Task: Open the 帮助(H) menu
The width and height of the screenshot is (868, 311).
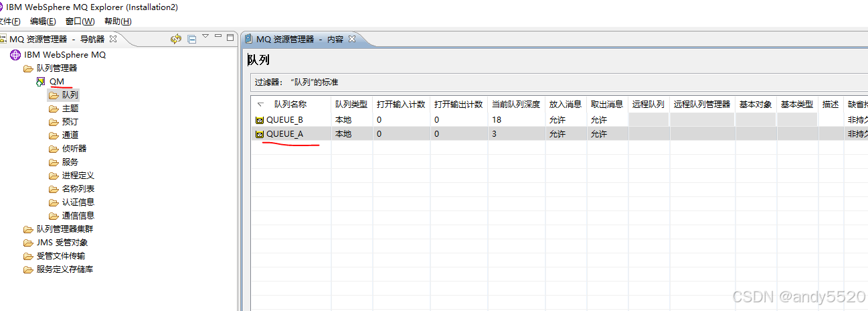Action: 118,21
